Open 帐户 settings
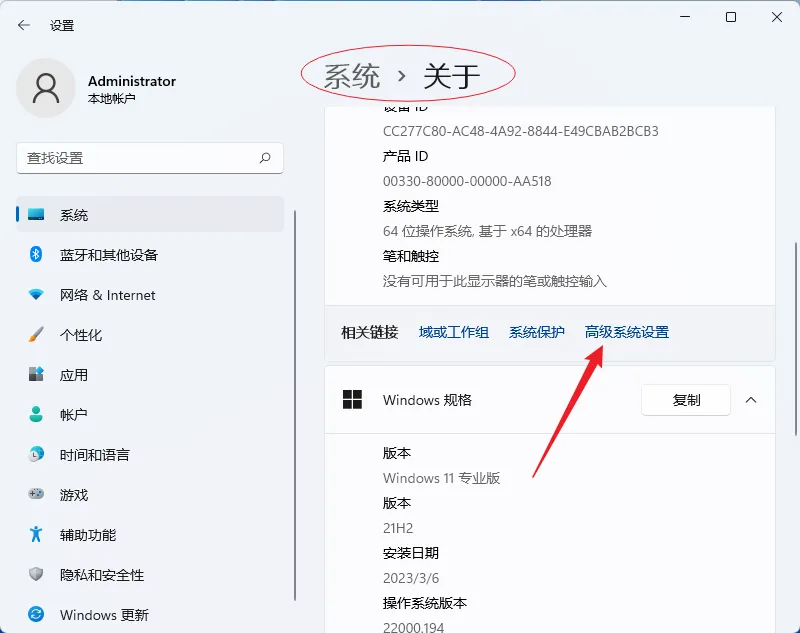 pos(150,415)
